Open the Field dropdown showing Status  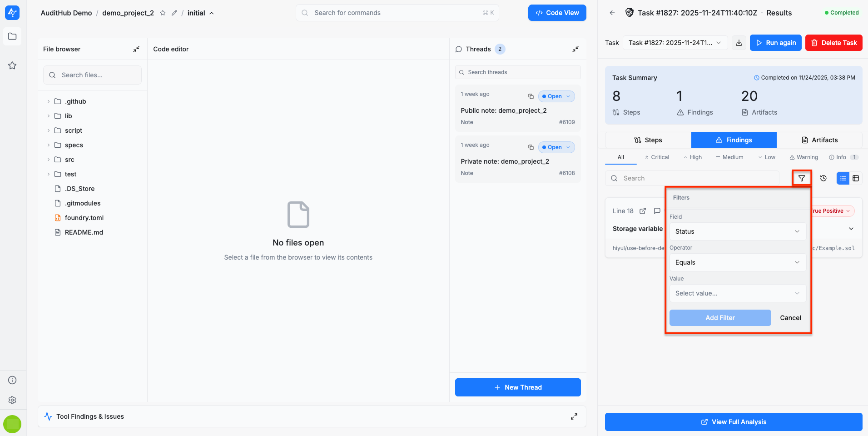tap(737, 231)
